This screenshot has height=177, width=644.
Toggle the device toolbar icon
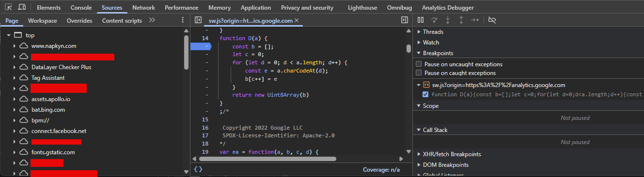click(22, 7)
